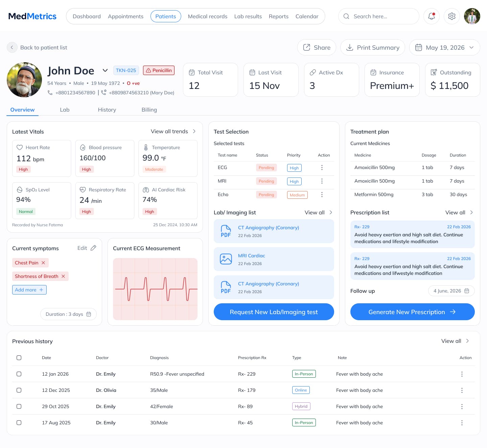Go to Dashboard in top navigation
This screenshot has height=448, width=487.
(87, 16)
